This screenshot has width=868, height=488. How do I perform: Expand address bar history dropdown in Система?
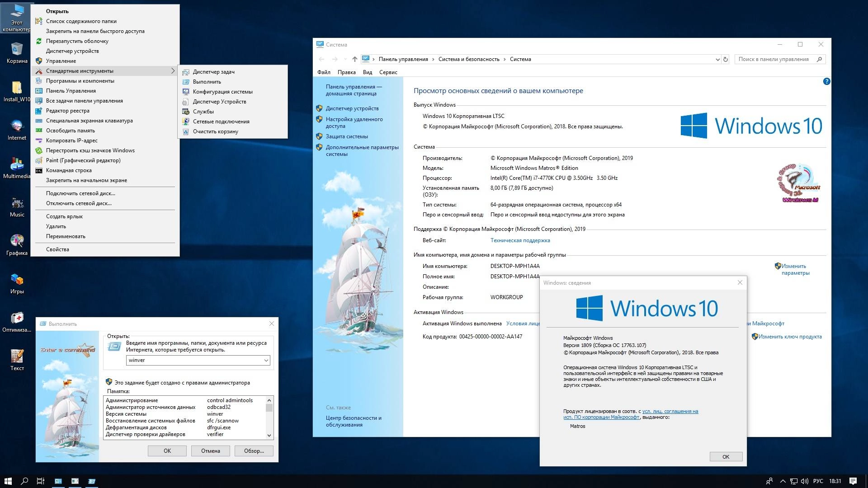pos(717,59)
